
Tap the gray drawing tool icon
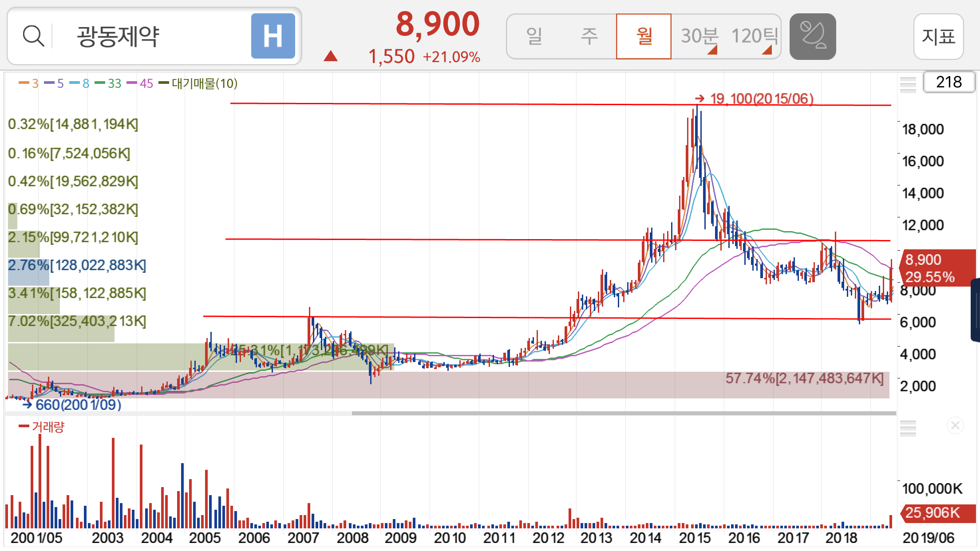pos(813,36)
